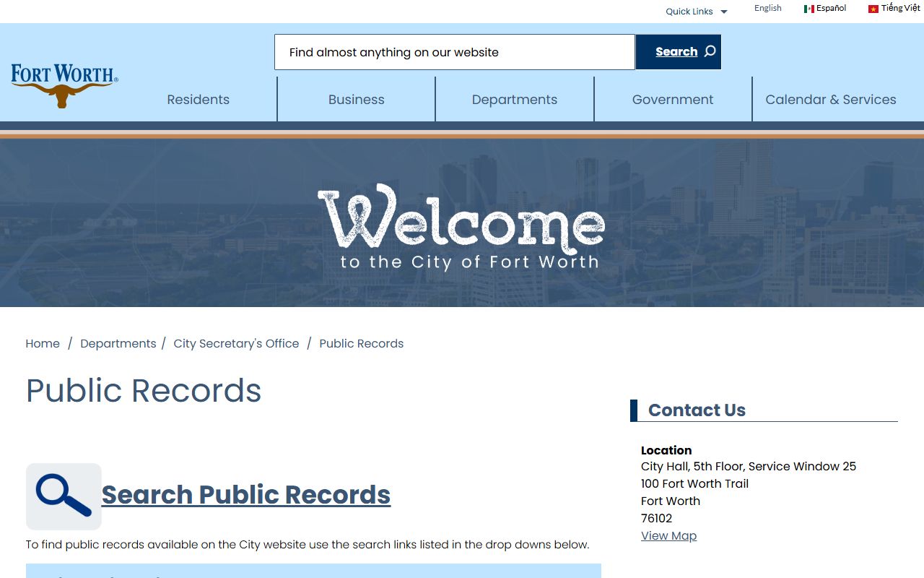
Task: Click the large magnifier icon beside Search Public Records
Action: click(64, 496)
